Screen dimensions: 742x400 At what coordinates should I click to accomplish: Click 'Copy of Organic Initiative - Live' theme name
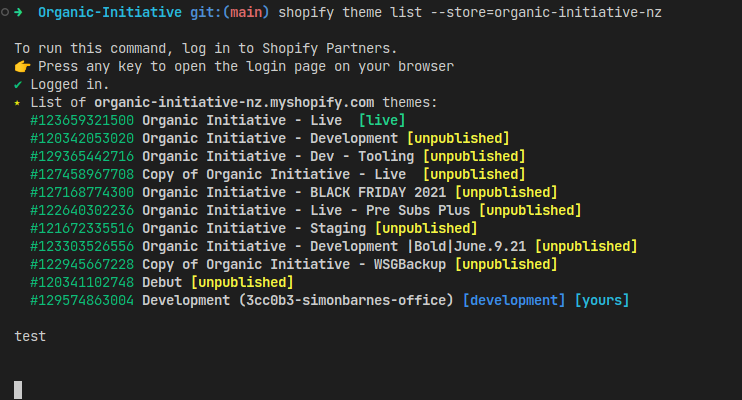(274, 174)
